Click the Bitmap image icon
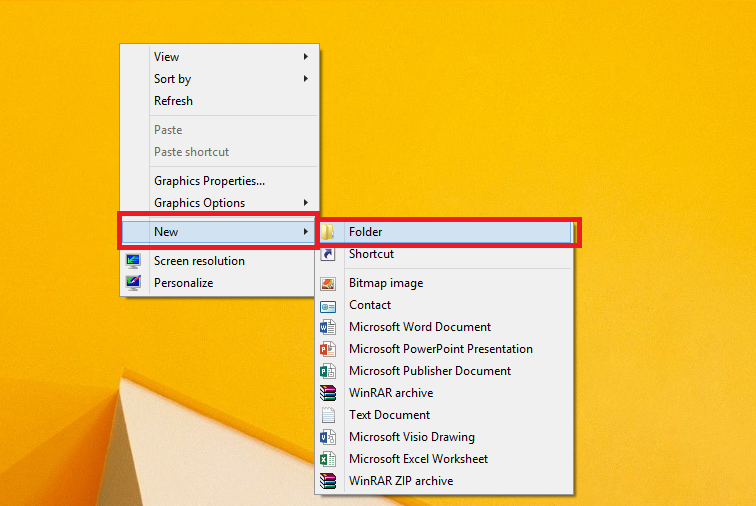 click(x=328, y=284)
